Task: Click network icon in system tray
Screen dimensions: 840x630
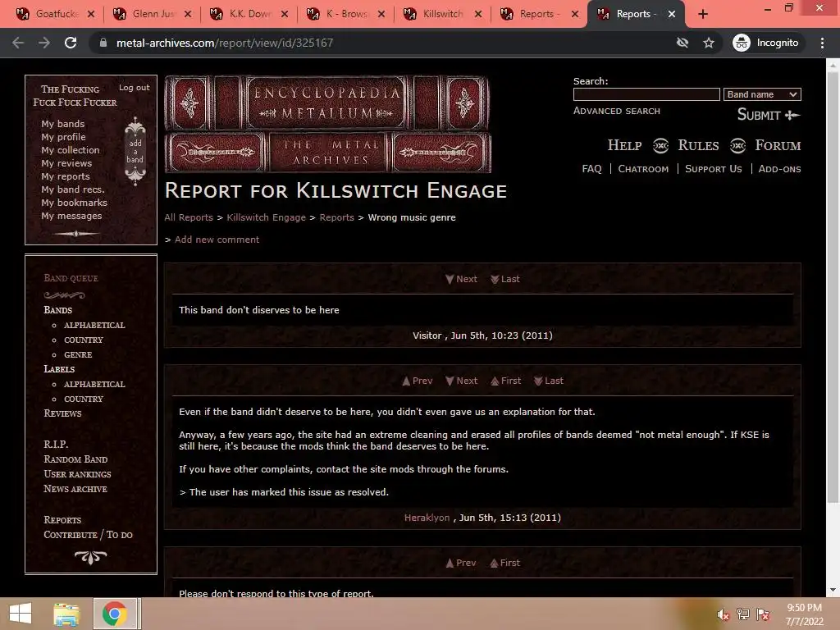Action: pyautogui.click(x=743, y=614)
